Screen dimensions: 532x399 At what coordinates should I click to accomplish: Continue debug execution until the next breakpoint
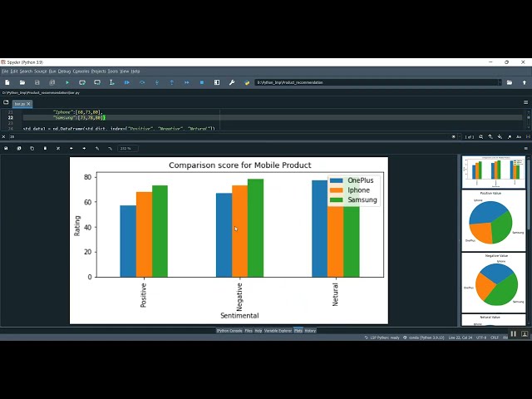pos(186,82)
